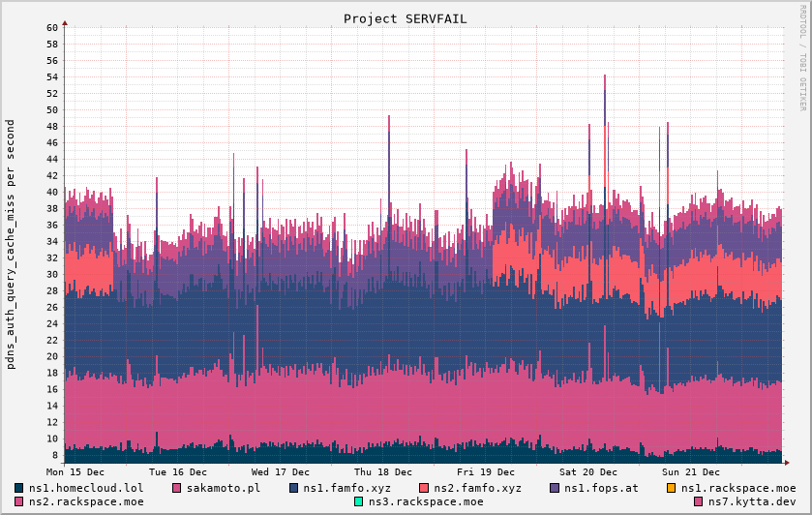This screenshot has width=812, height=515.
Task: Click the Project SERVFAIL graph title
Action: tap(405, 18)
